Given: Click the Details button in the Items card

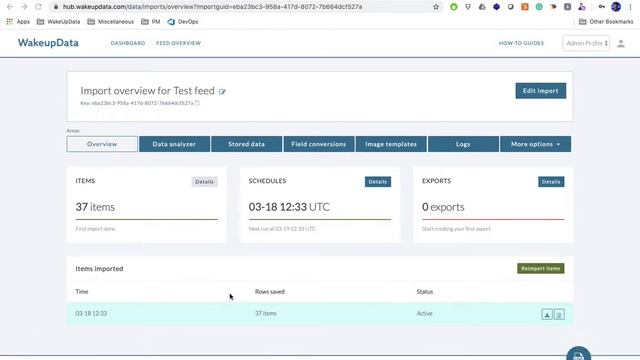Looking at the screenshot, I should click(x=204, y=182).
